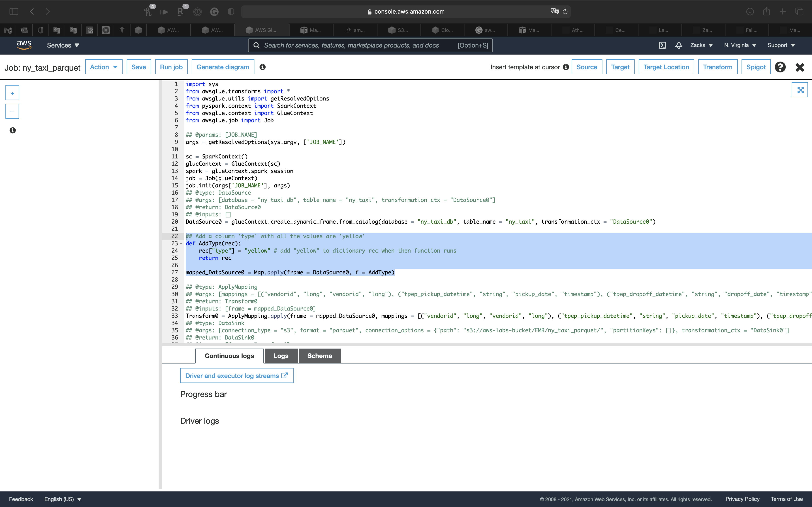Click info icon below the zoom buttons
Image resolution: width=812 pixels, height=507 pixels.
click(12, 130)
